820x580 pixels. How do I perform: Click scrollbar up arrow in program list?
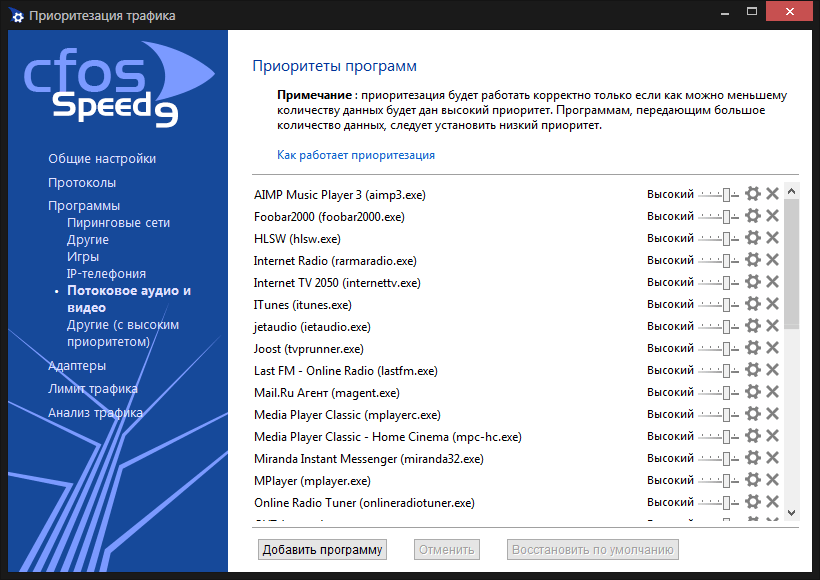(791, 191)
